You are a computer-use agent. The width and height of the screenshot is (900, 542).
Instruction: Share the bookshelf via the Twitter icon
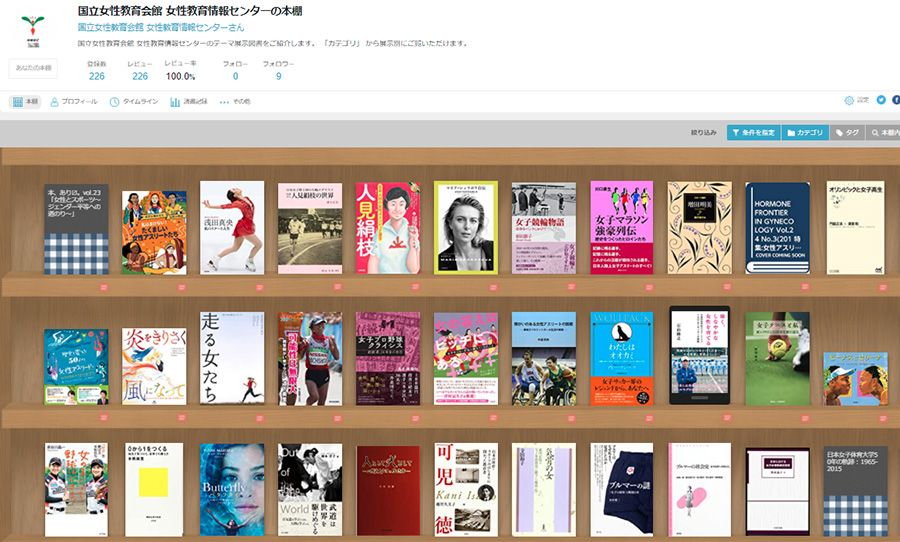881,100
